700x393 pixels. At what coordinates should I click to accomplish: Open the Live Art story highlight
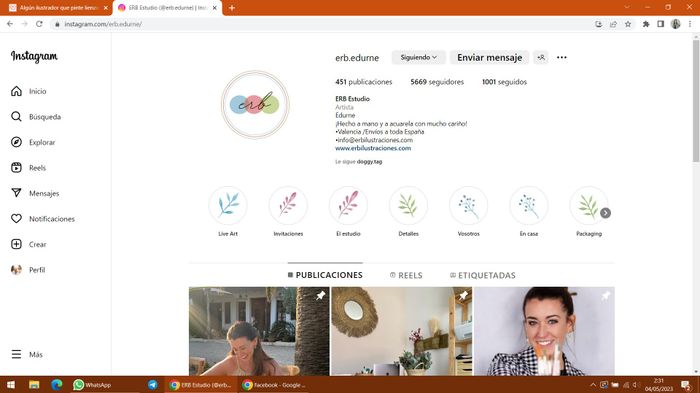(x=228, y=205)
